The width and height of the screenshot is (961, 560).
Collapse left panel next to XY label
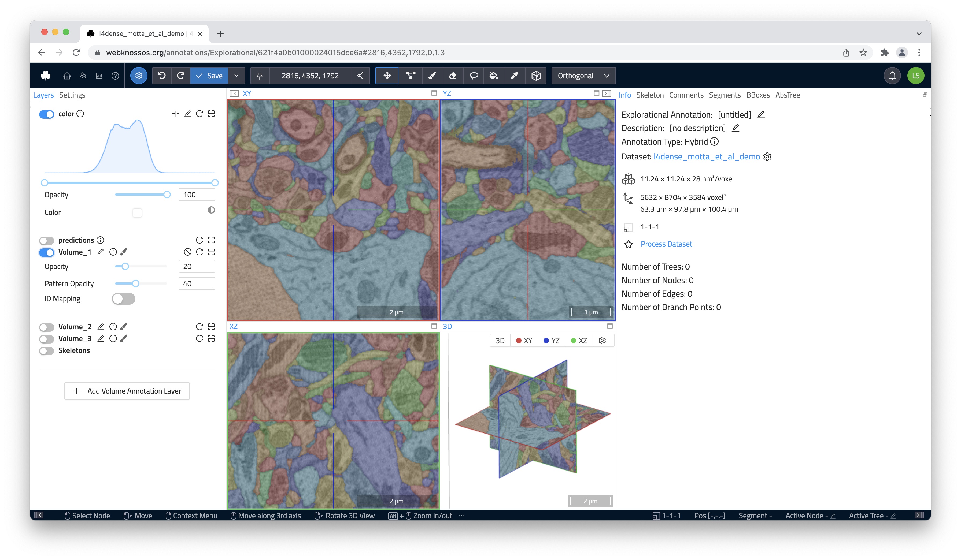pos(234,93)
